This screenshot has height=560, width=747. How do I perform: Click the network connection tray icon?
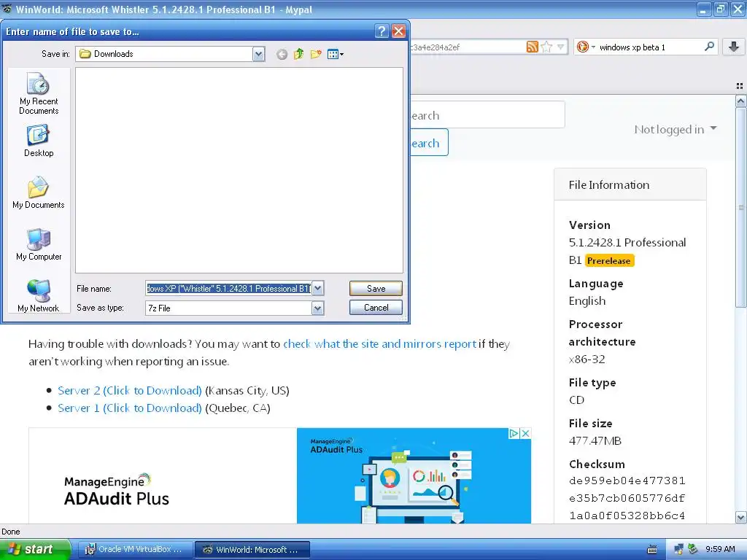pos(678,550)
